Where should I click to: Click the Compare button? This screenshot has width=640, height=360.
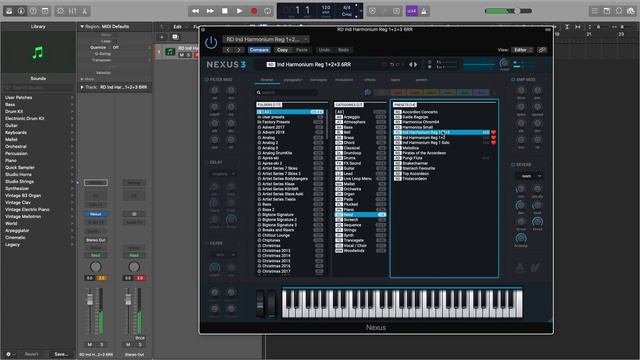point(259,50)
